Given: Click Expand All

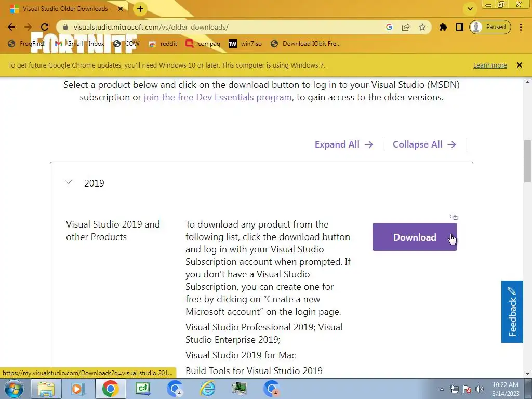Looking at the screenshot, I should click(344, 144).
